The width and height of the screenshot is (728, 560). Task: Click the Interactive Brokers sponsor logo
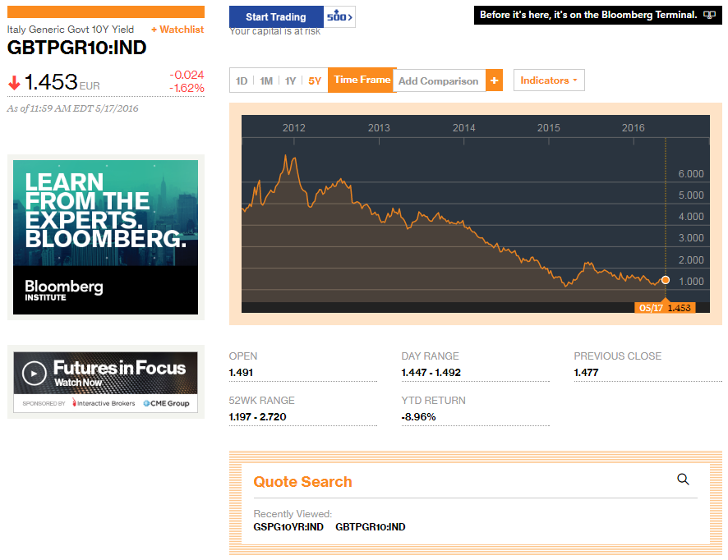pos(104,403)
